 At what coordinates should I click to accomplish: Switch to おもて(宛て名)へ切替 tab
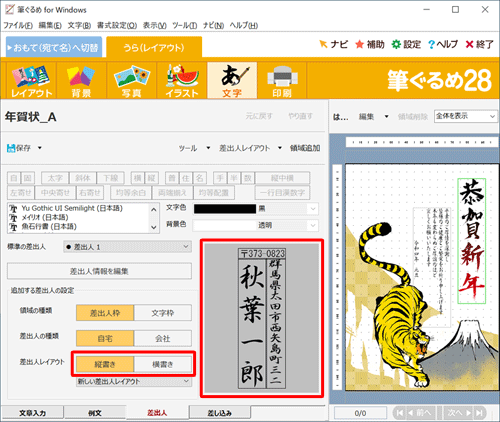[54, 47]
